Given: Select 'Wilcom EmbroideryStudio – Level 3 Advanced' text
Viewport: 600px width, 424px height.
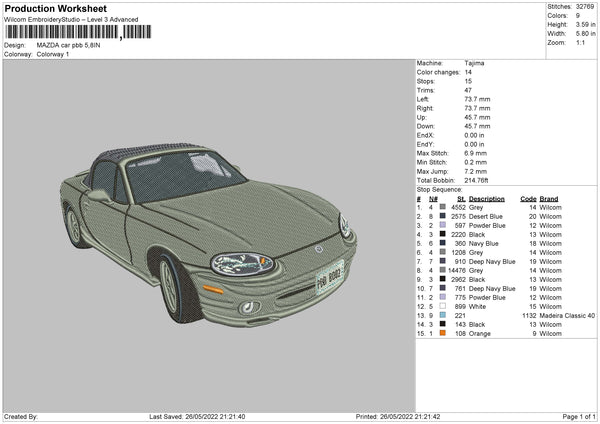Looking at the screenshot, I should click(71, 20).
